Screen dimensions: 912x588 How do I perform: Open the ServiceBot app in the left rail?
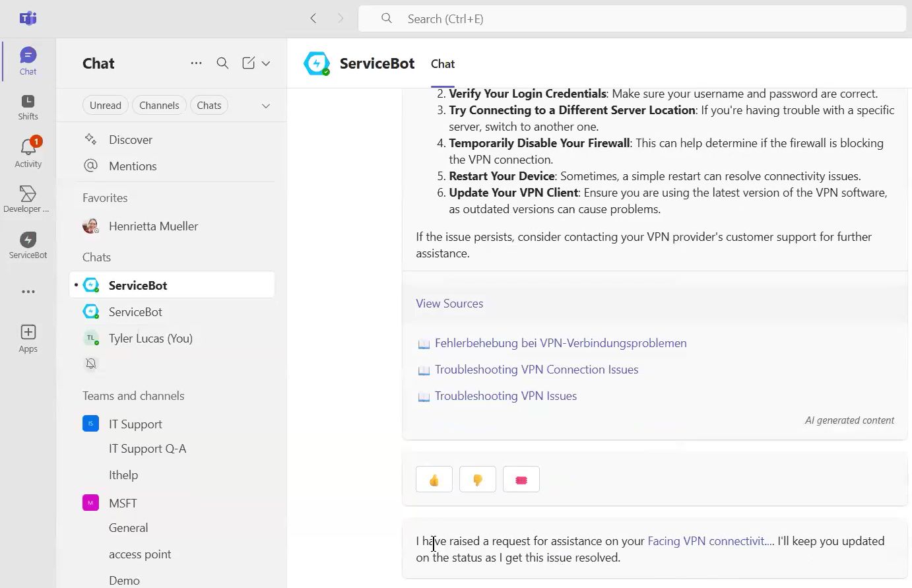click(x=28, y=245)
